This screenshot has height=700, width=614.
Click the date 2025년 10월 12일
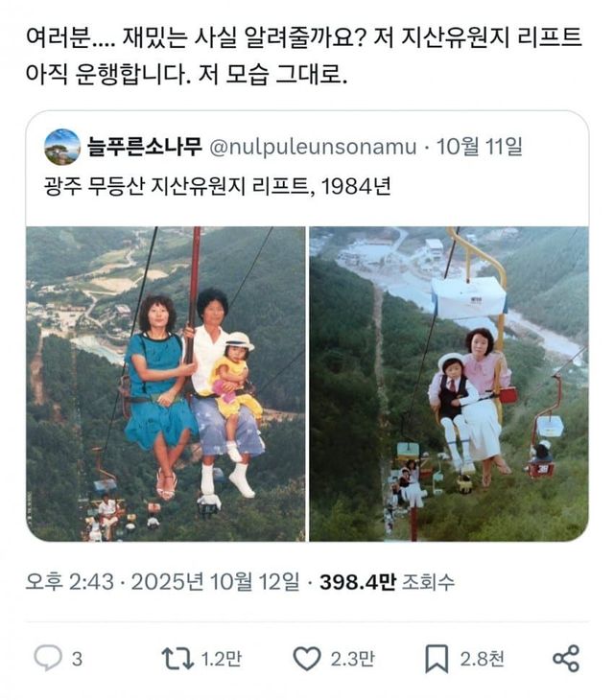(215, 582)
